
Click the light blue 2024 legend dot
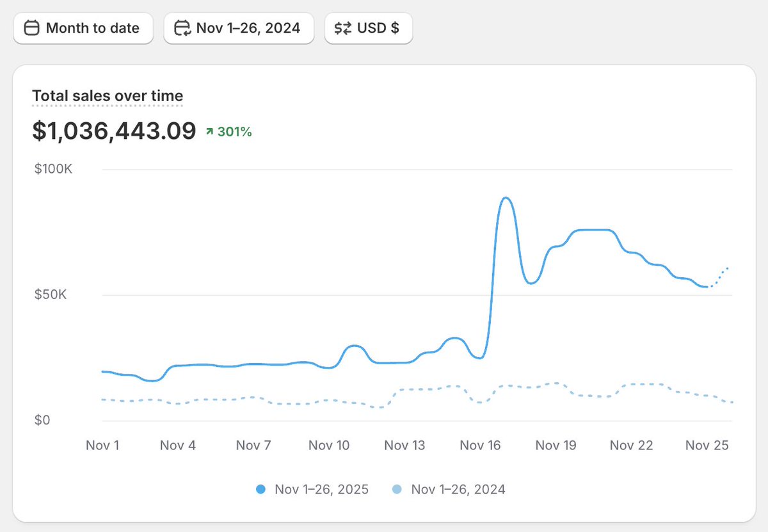click(397, 489)
